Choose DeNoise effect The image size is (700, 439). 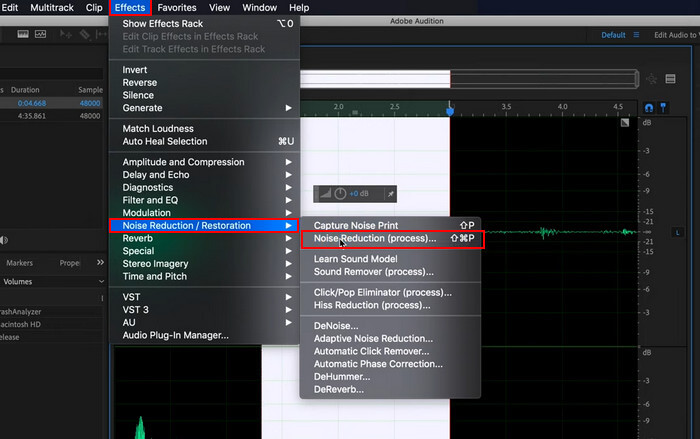[391, 326]
